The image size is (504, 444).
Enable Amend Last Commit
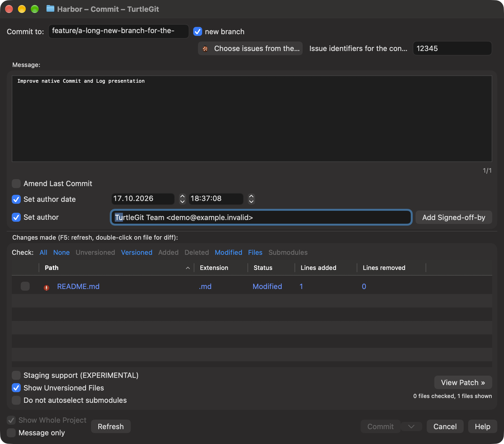(16, 184)
